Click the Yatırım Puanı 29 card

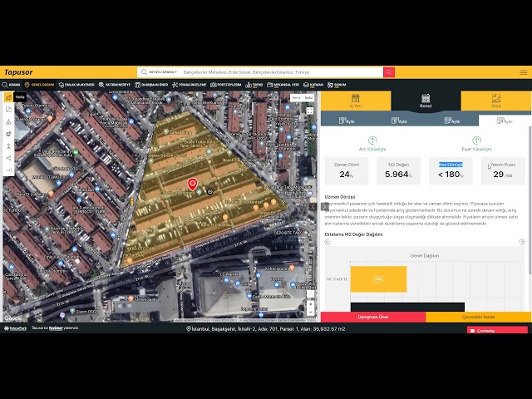[503, 170]
